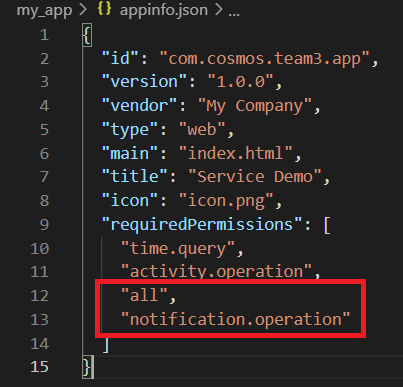Click the "My Company" value
Viewport: 403px width, 387px height.
pyautogui.click(x=255, y=106)
